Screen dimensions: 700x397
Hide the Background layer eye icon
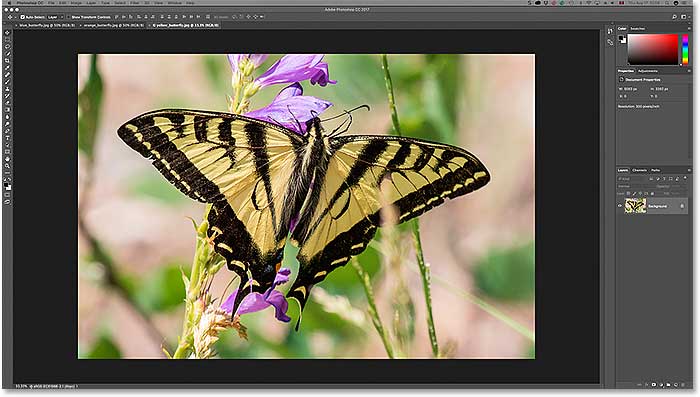point(620,206)
